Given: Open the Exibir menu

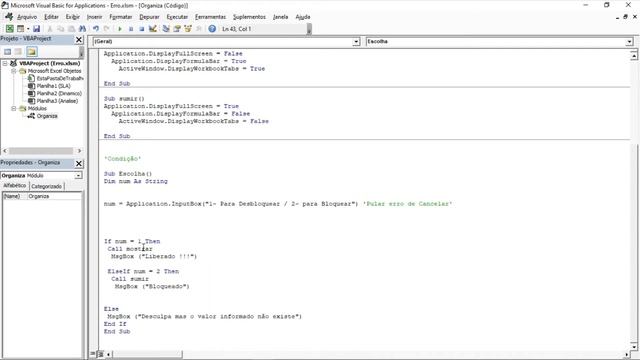Looking at the screenshot, I should (73, 17).
